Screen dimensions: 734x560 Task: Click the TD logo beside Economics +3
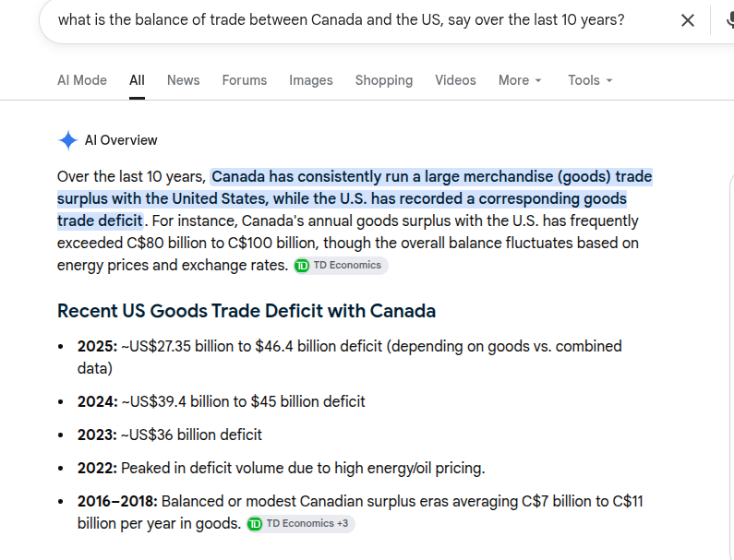pos(255,524)
